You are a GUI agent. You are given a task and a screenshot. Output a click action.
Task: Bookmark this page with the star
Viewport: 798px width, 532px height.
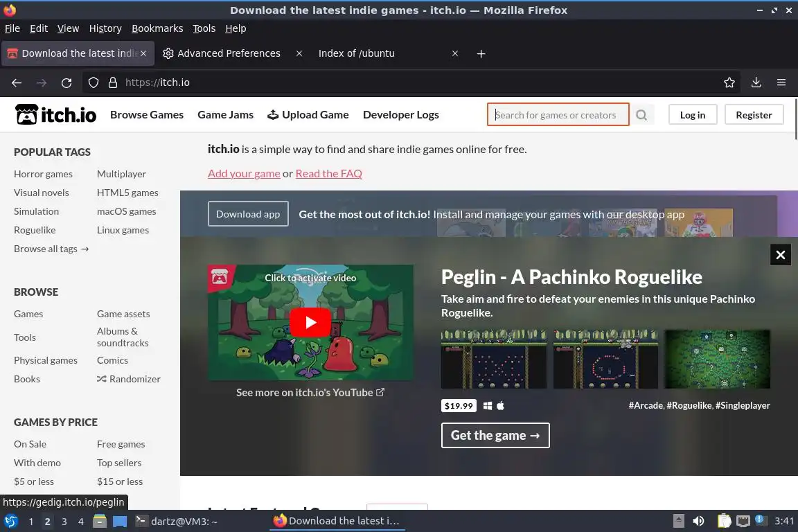coord(729,82)
